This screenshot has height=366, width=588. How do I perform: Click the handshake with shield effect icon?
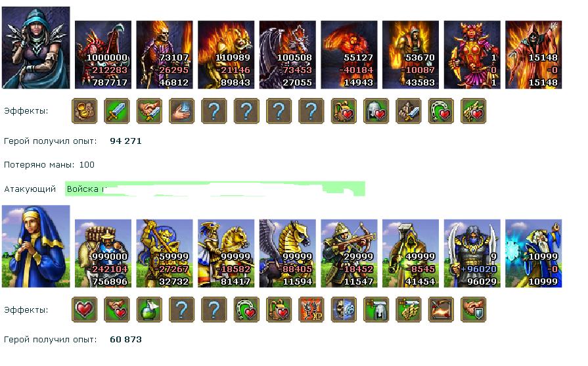(473, 309)
